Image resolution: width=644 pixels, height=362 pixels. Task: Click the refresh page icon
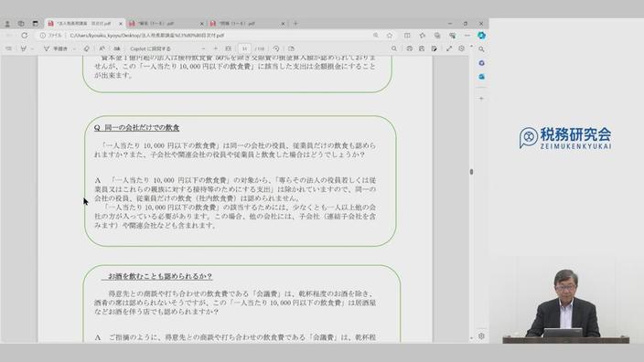pos(25,36)
